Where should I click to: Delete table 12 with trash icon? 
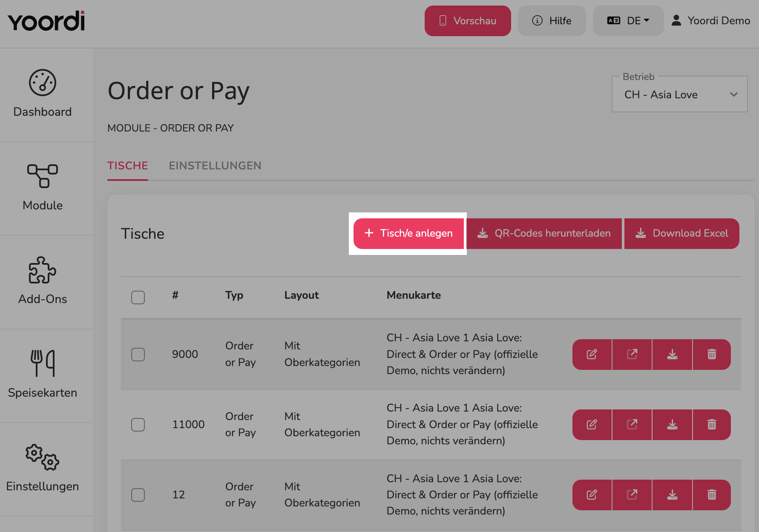pos(712,495)
